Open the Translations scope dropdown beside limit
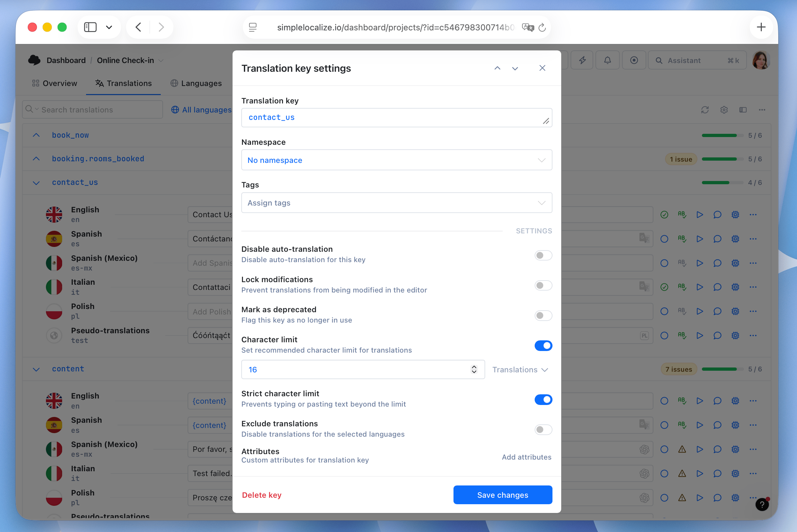The image size is (797, 532). coord(520,369)
